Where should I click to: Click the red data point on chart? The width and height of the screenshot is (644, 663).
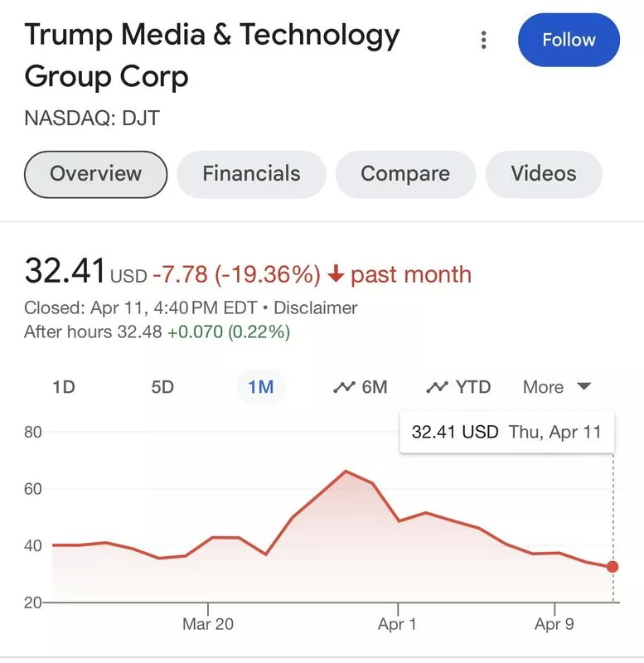tap(613, 567)
